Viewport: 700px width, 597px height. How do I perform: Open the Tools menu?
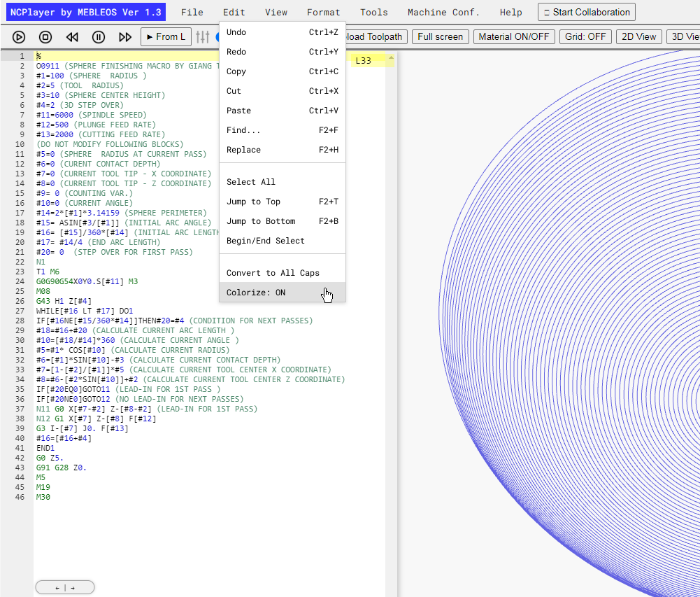373,13
